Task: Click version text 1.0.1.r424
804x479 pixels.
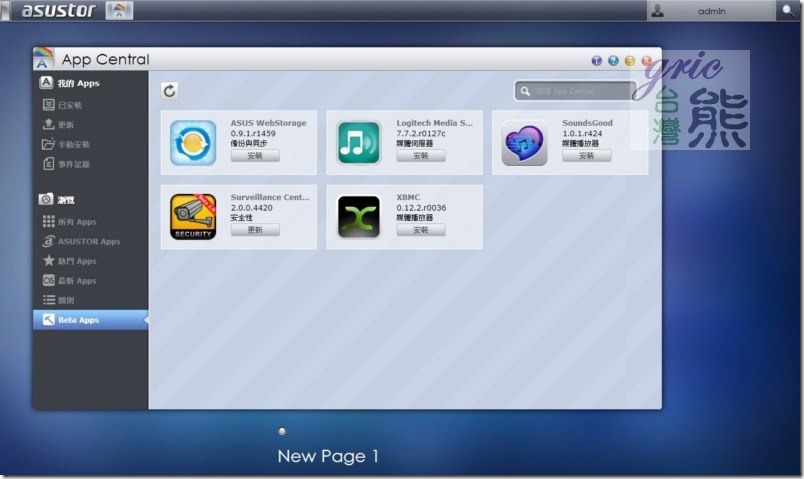Action: (x=582, y=133)
